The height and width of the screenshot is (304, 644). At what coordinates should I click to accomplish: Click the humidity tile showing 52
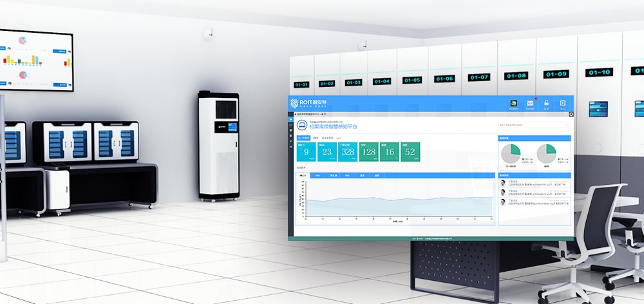click(410, 153)
